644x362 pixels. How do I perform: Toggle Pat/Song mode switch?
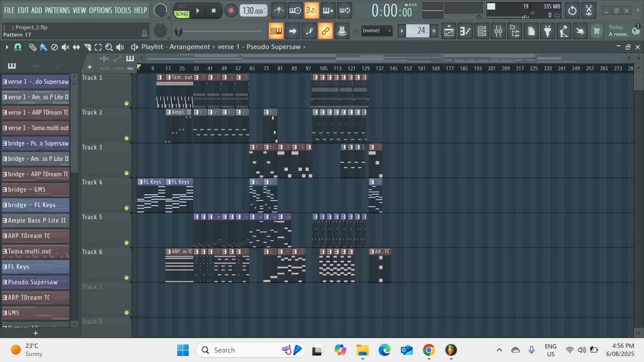(182, 10)
